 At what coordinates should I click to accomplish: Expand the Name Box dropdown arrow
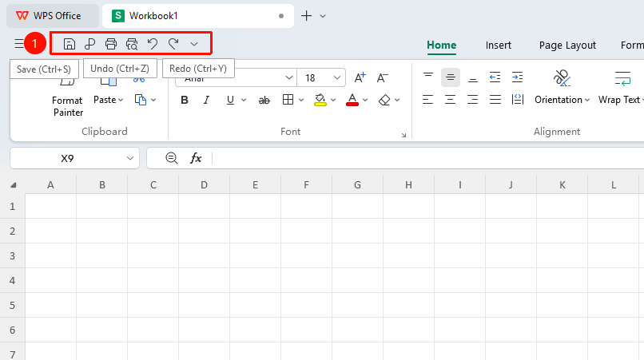click(130, 159)
